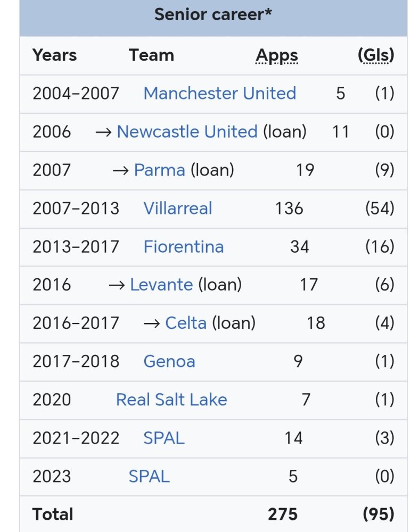Click the Team column header
Screen dimensions: 419x532
click(151, 55)
